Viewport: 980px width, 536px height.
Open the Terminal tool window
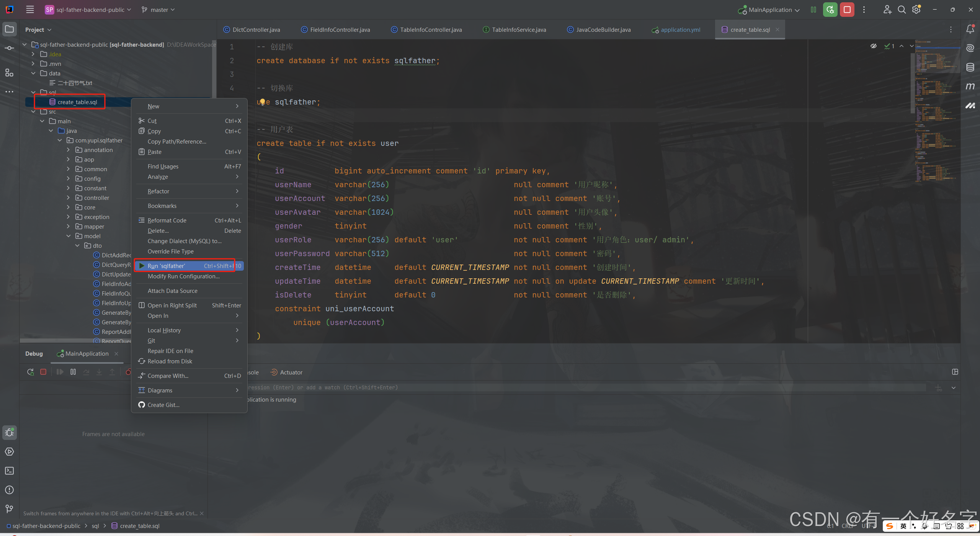point(10,471)
